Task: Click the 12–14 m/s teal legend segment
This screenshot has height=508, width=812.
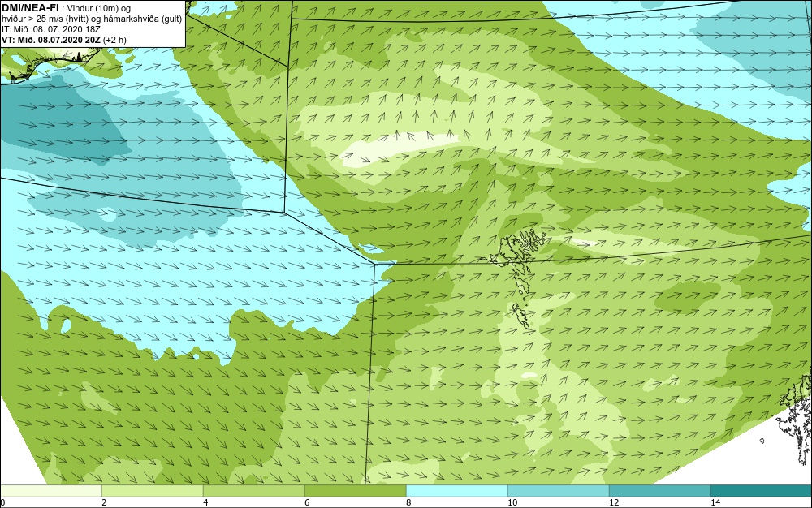Action: click(x=659, y=491)
